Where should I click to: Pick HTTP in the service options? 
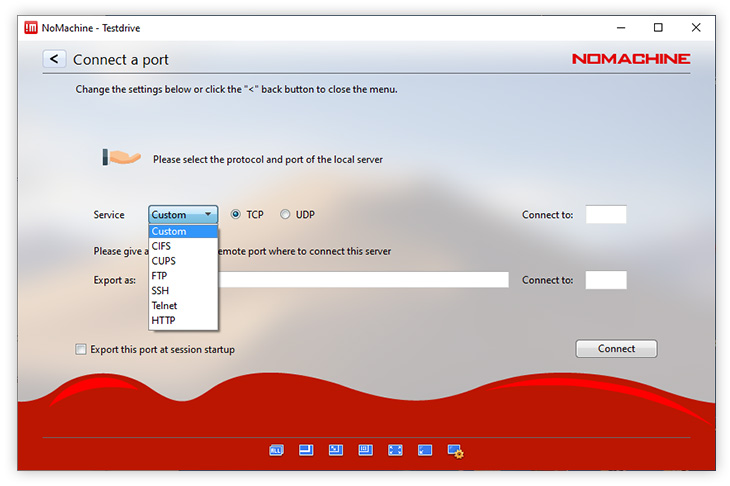[x=163, y=321]
